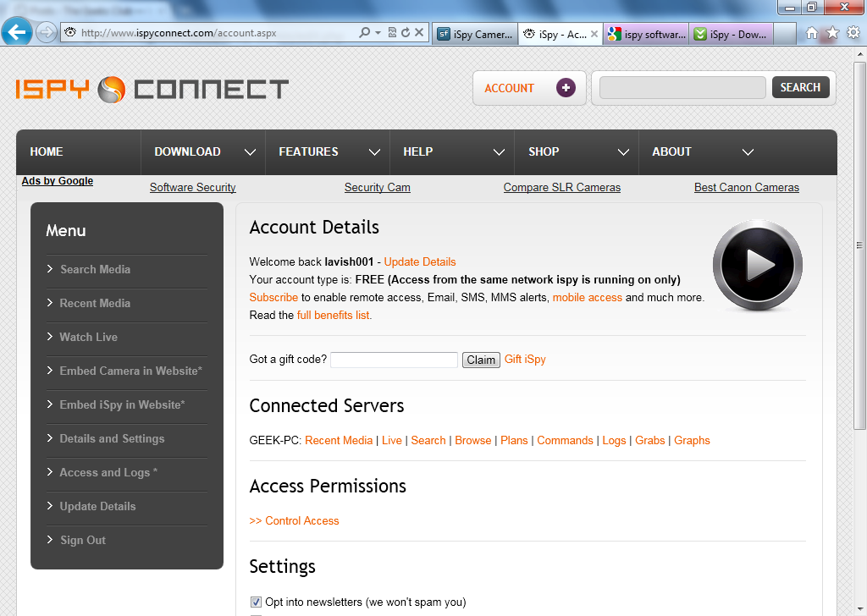Open the SHOP navigation item
Image resolution: width=867 pixels, height=616 pixels.
coord(544,152)
